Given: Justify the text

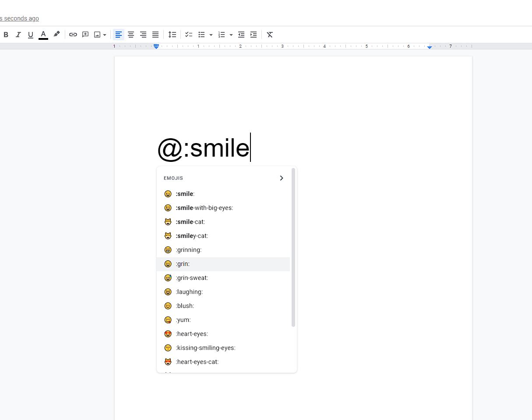Looking at the screenshot, I should click(155, 35).
